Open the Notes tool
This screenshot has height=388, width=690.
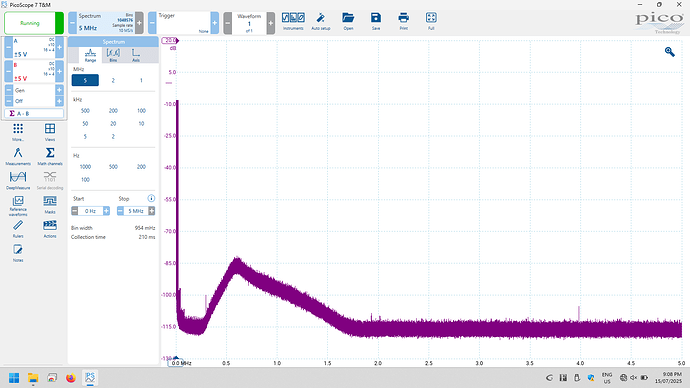point(18,253)
